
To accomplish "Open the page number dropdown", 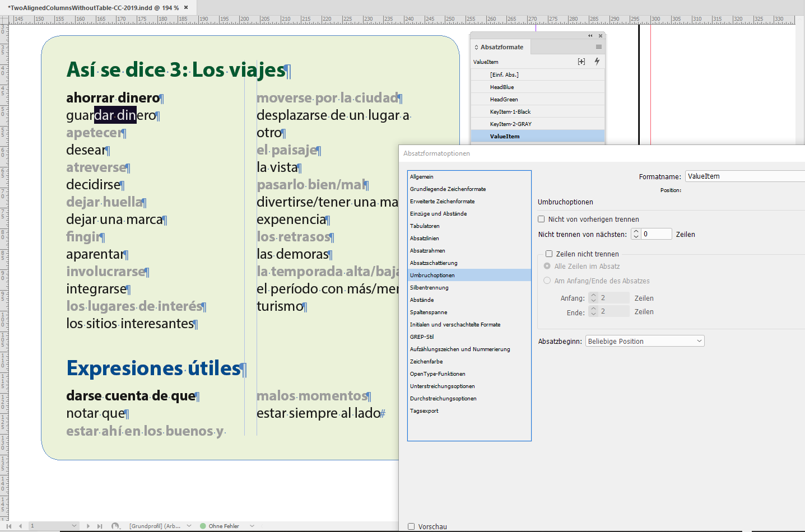I will click(x=74, y=526).
